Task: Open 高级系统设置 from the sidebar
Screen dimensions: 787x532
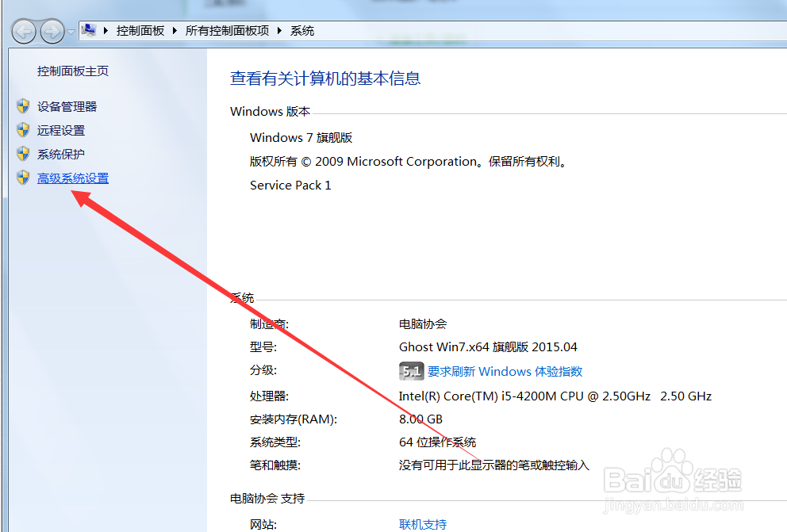Action: pos(72,178)
